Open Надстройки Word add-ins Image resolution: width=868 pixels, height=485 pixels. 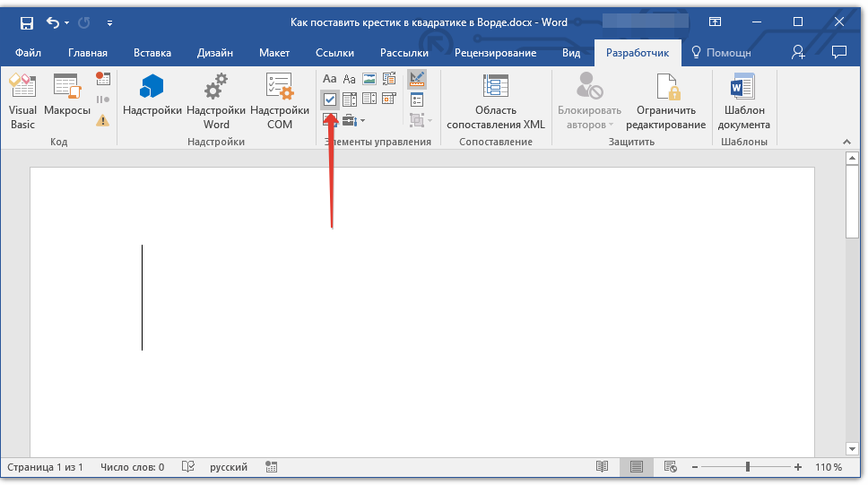pyautogui.click(x=216, y=100)
